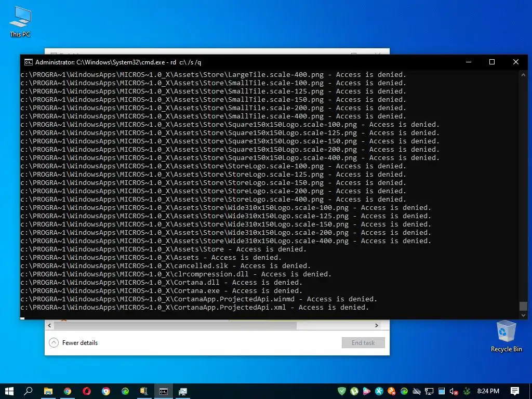532x399 pixels.
Task: Click Task Manager horizontal scrollbar right arrow
Action: 376,325
